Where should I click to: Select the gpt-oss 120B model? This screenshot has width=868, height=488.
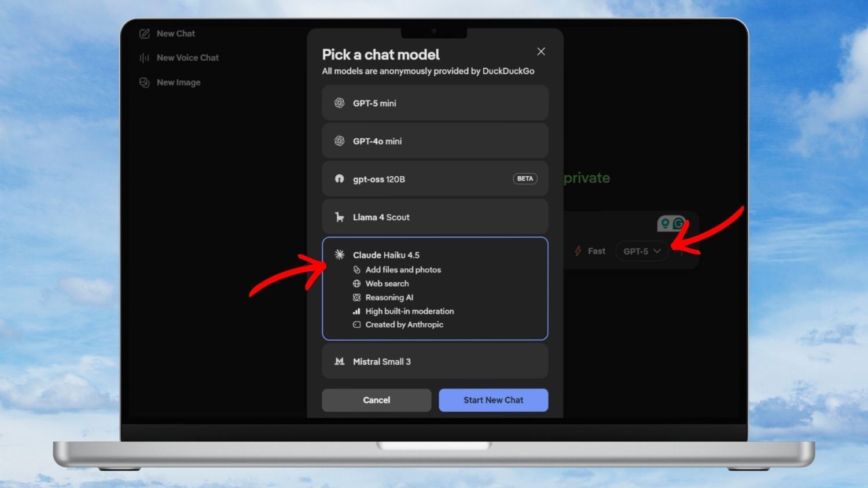click(435, 179)
